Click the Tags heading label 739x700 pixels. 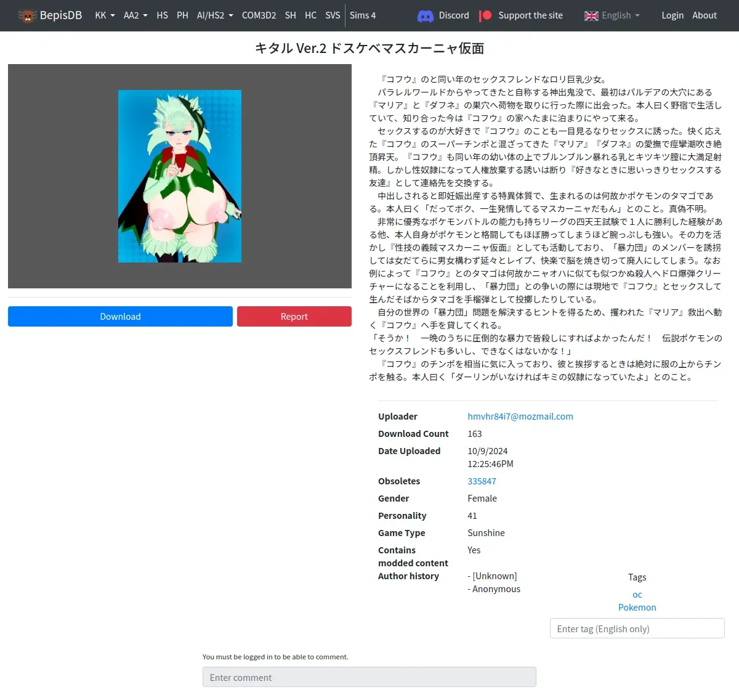pos(637,577)
